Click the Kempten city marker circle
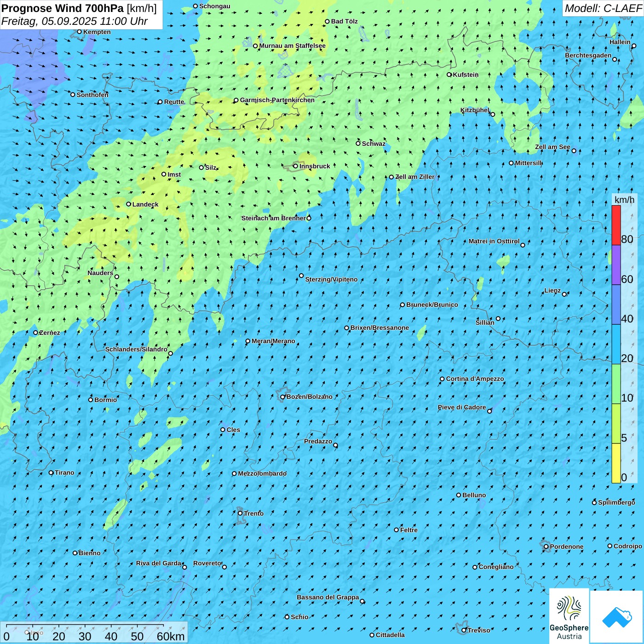The height and width of the screenshot is (644, 644). click(x=79, y=32)
